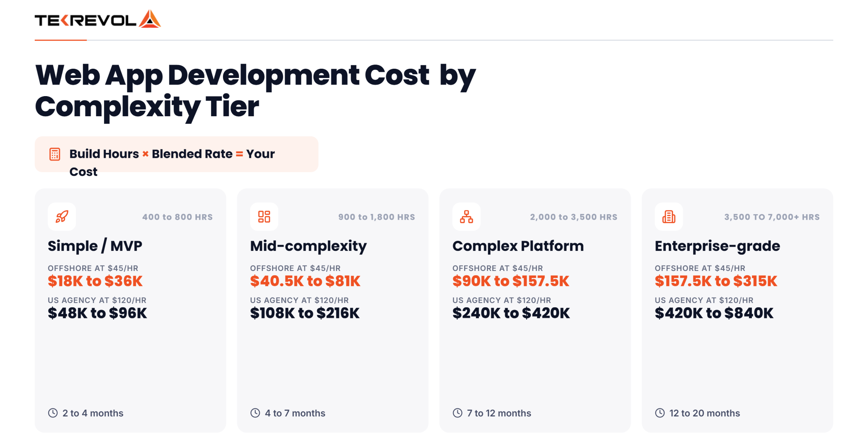Click '4 to 7 months' timeline text
Image resolution: width=868 pixels, height=442 pixels.
coord(295,413)
